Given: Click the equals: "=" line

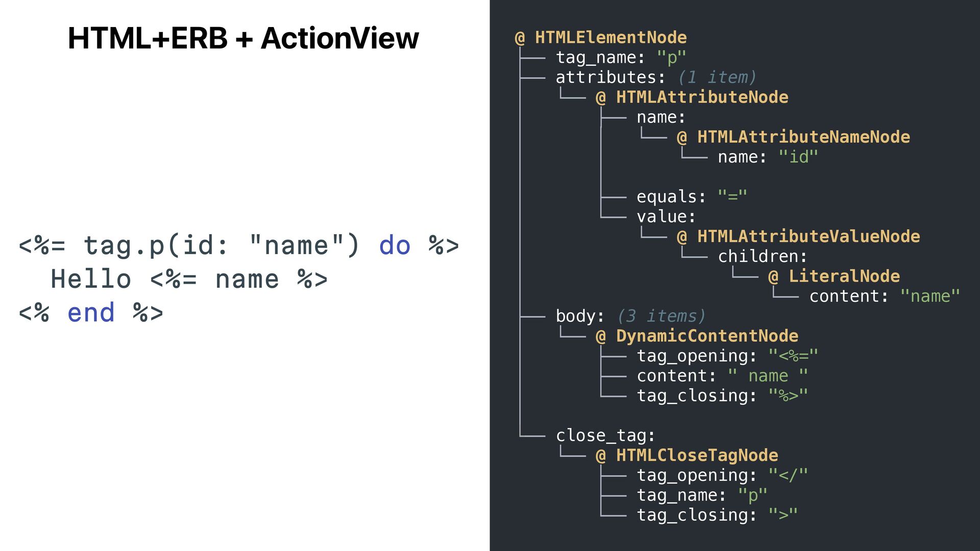Looking at the screenshot, I should (x=691, y=197).
